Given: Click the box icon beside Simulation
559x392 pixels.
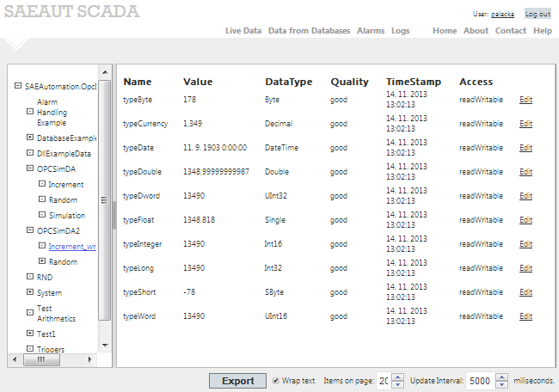Looking at the screenshot, I should (42, 215).
